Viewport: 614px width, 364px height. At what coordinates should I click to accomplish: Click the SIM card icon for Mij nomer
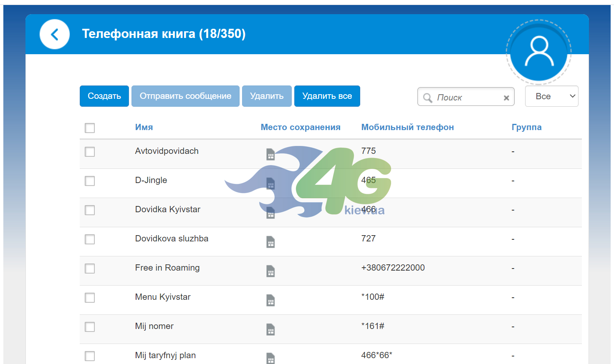tap(270, 329)
